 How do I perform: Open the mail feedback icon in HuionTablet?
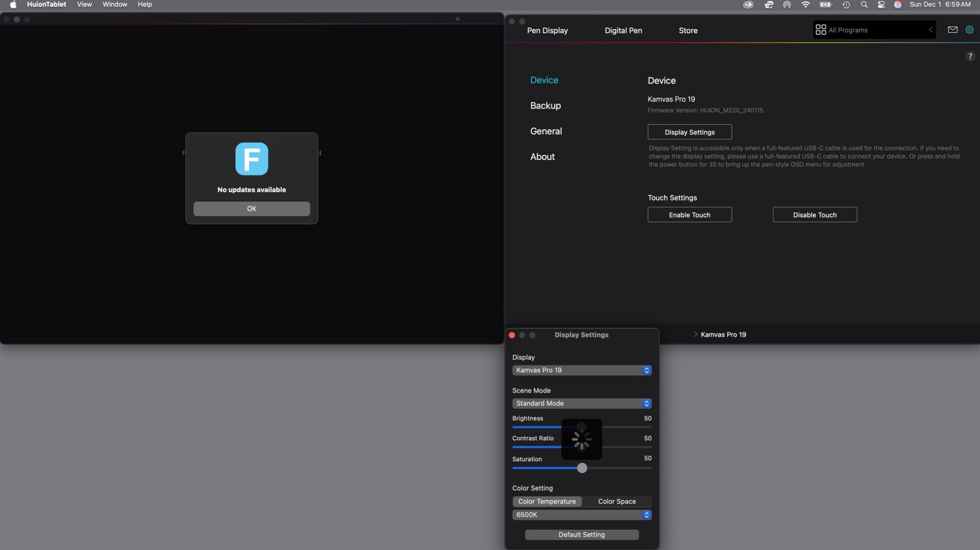tap(952, 30)
